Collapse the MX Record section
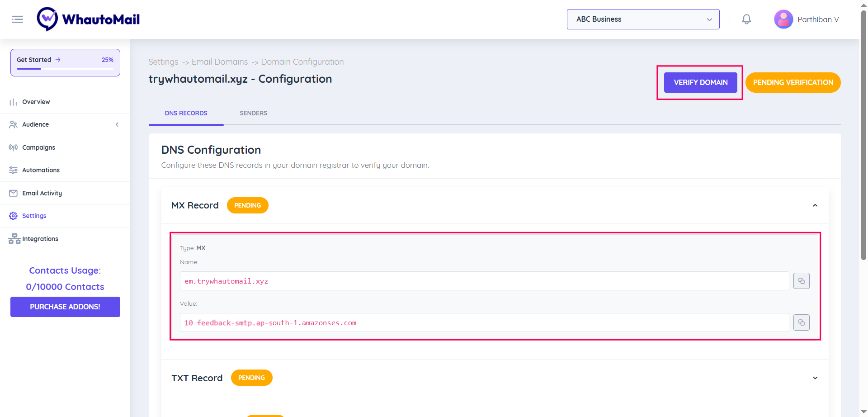868x417 pixels. pyautogui.click(x=815, y=205)
